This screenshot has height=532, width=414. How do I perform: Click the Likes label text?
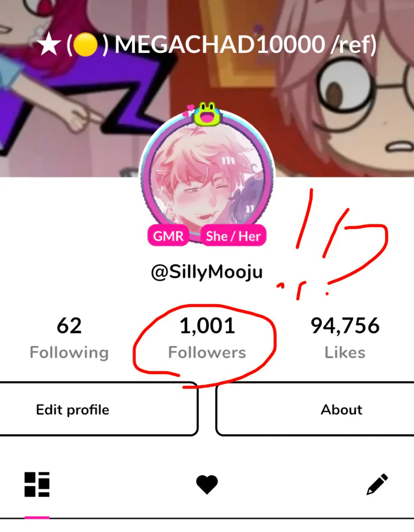click(345, 352)
